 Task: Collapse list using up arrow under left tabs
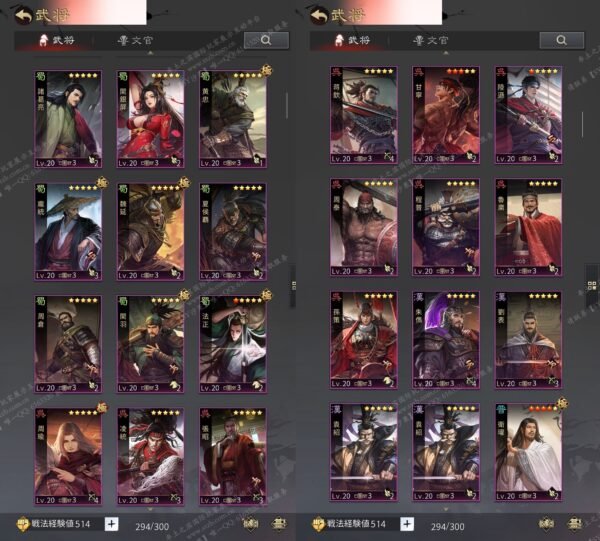pyautogui.click(x=151, y=54)
